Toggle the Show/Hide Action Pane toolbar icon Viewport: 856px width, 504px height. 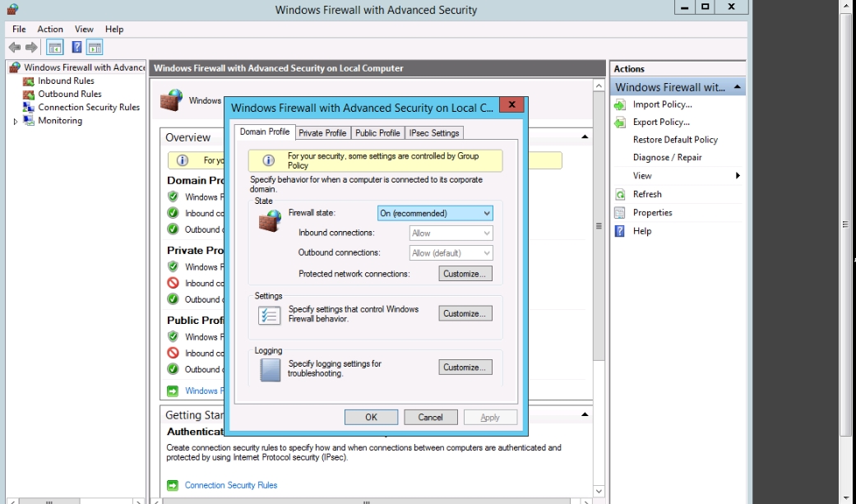(95, 48)
